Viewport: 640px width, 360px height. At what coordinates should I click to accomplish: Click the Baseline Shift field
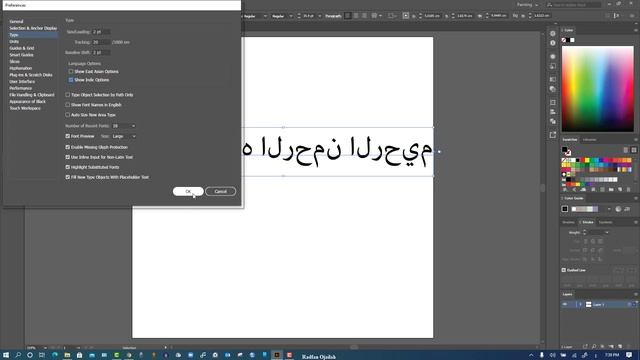click(x=101, y=53)
